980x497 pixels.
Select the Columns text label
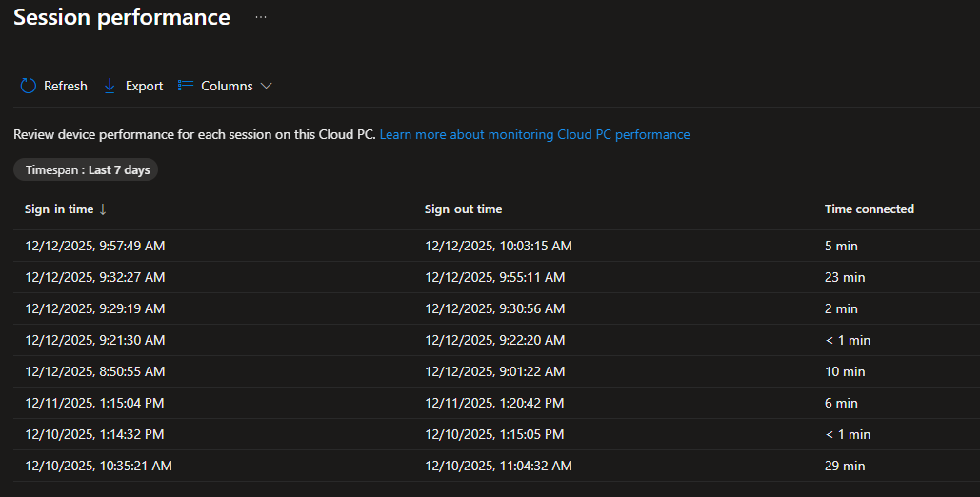coord(227,86)
